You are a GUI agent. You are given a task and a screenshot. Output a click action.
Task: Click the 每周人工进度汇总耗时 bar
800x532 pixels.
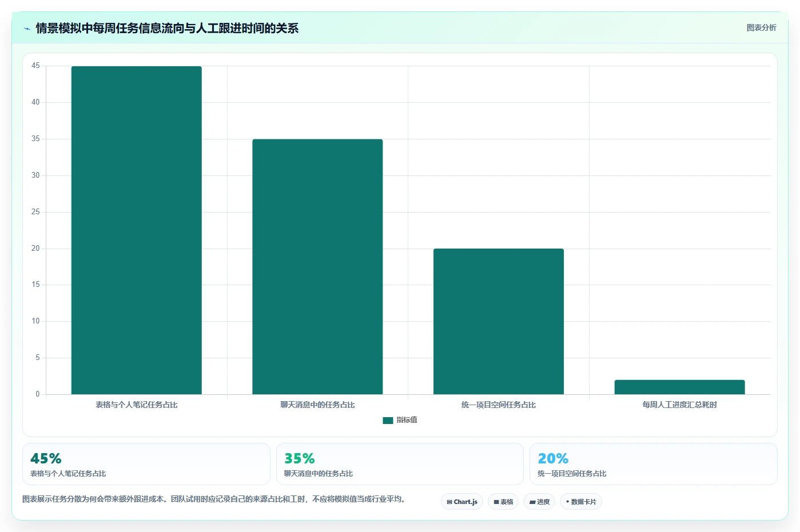(679, 387)
